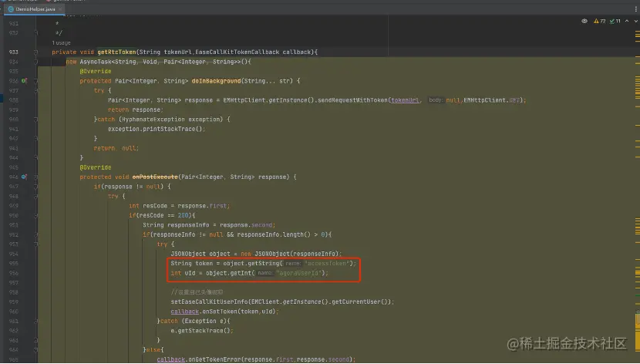Collapse onPostExecute method at line 946
The width and height of the screenshot is (640, 364).
(x=36, y=177)
